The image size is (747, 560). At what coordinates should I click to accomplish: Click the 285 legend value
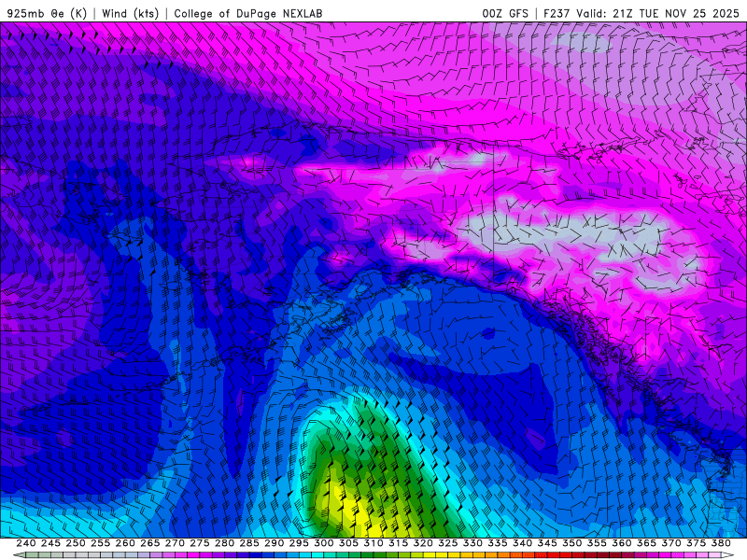[249, 543]
